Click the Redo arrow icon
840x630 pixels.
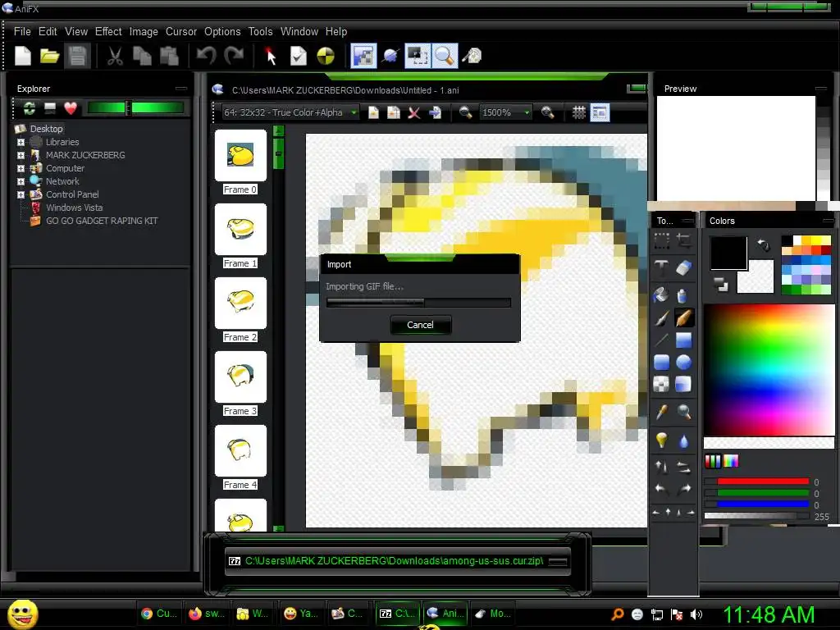coord(234,56)
